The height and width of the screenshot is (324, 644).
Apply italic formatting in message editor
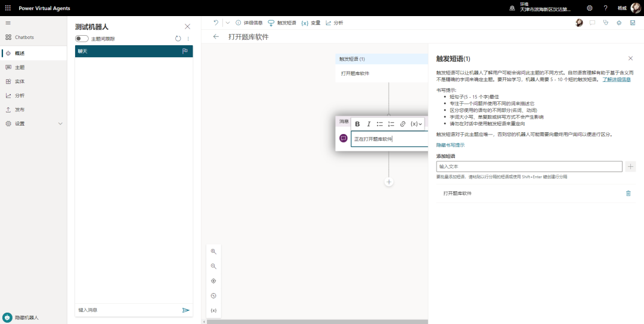(369, 124)
